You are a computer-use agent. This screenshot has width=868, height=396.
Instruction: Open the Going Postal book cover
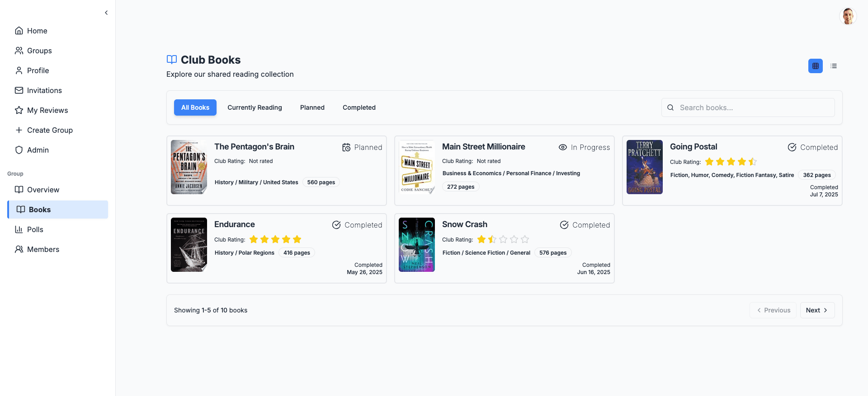click(x=645, y=167)
